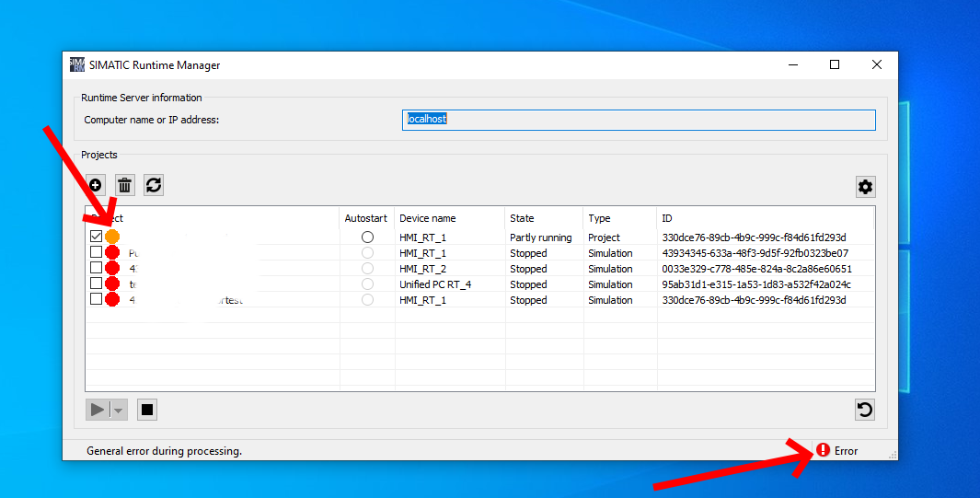Open the settings gear icon
This screenshot has width=980, height=498.
point(865,187)
